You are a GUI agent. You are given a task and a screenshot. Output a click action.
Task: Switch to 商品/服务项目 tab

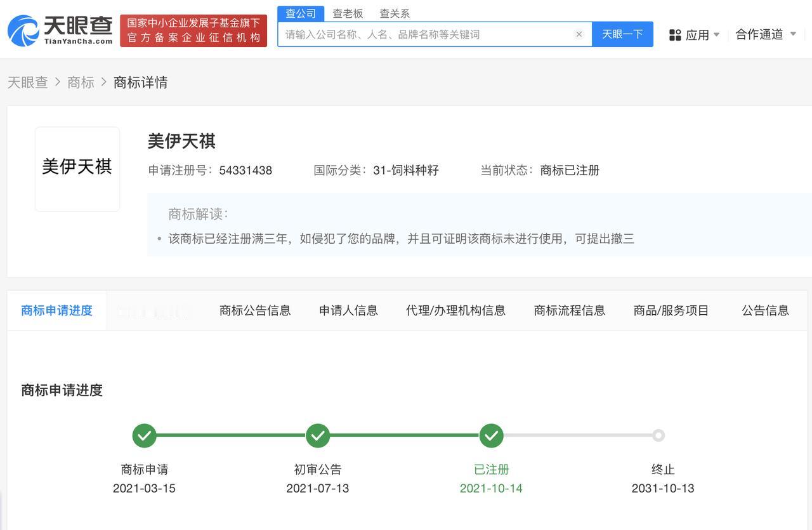671,310
